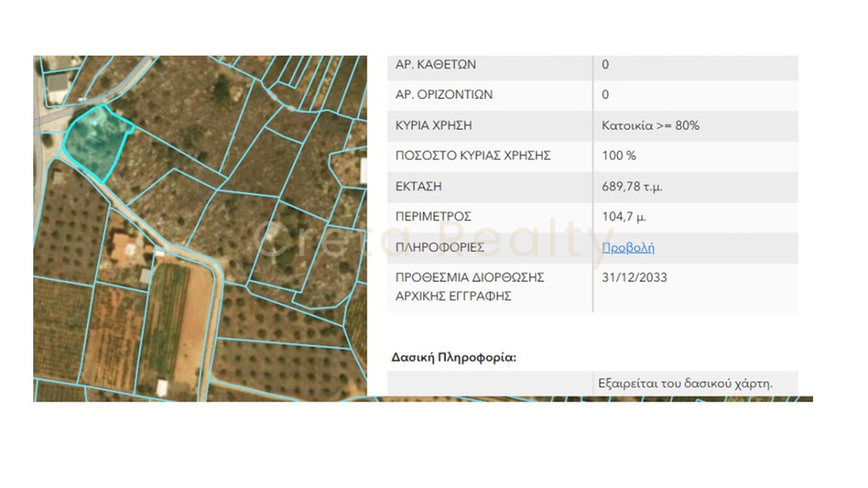Click the ΑΡ. ΟΡΙΖΟΝΤΙΩΝ label

[444, 95]
